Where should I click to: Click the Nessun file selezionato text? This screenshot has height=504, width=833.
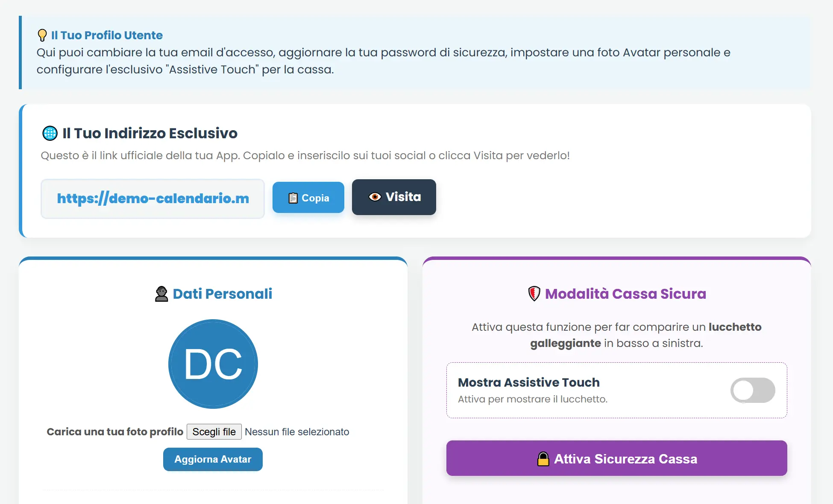(x=297, y=432)
